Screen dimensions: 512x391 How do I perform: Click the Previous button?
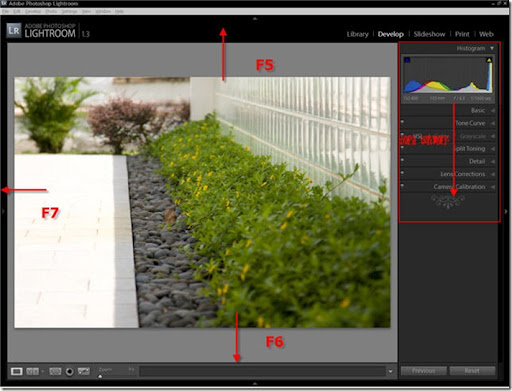pyautogui.click(x=424, y=371)
